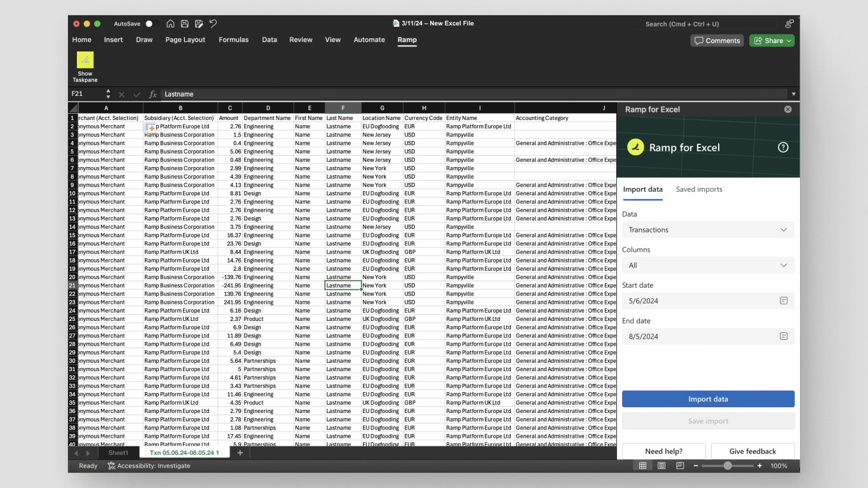The width and height of the screenshot is (868, 488).
Task: Open the Home icon in title bar
Action: (x=170, y=24)
